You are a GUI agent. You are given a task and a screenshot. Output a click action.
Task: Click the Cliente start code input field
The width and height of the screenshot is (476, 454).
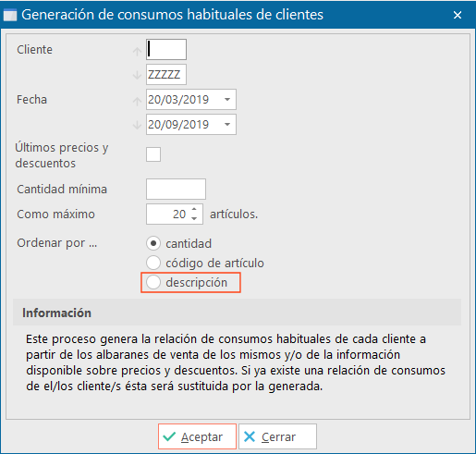[x=166, y=49]
